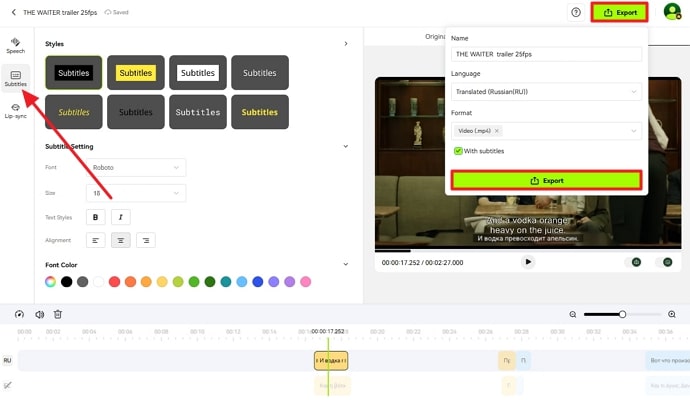Open the font Size dropdown
690x400 pixels.
[136, 193]
